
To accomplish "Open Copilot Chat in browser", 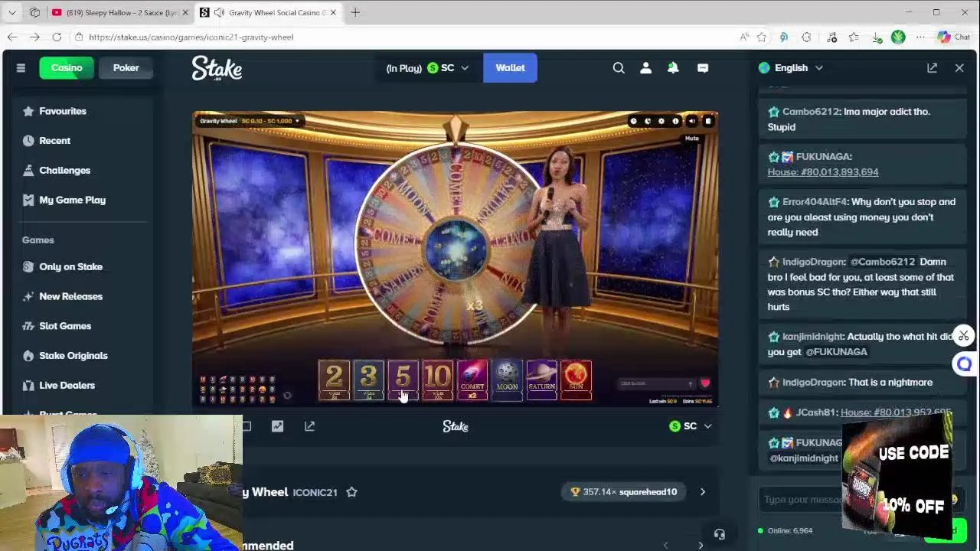I will coord(953,37).
